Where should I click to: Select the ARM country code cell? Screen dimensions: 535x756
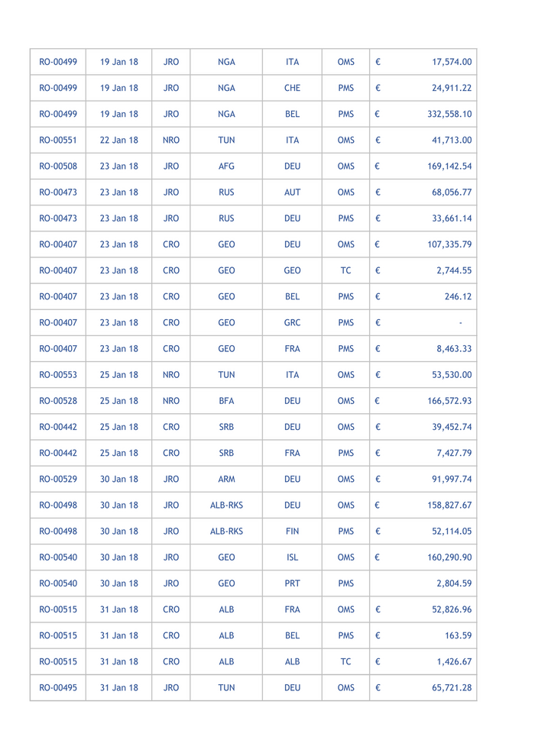pos(226,479)
